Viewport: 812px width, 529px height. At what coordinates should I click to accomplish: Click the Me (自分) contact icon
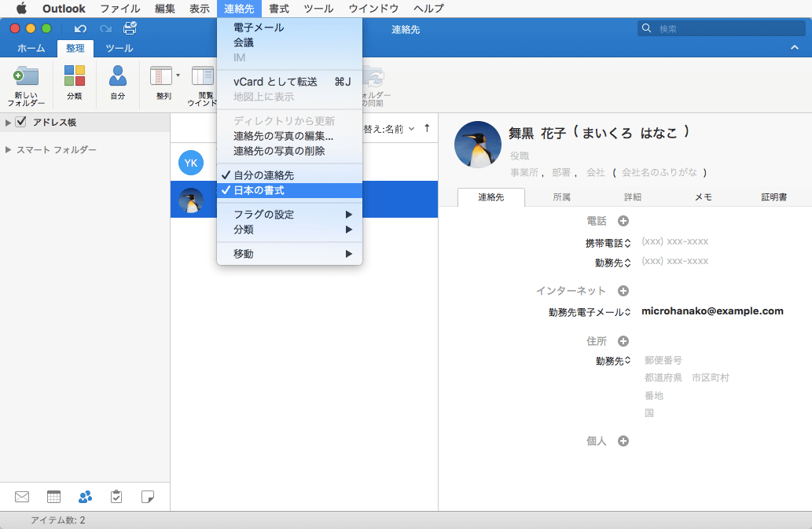click(118, 75)
